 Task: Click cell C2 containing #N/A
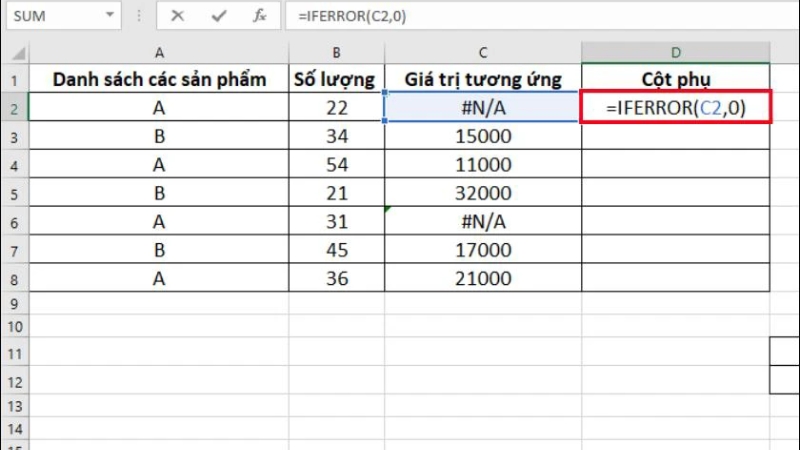pos(483,107)
